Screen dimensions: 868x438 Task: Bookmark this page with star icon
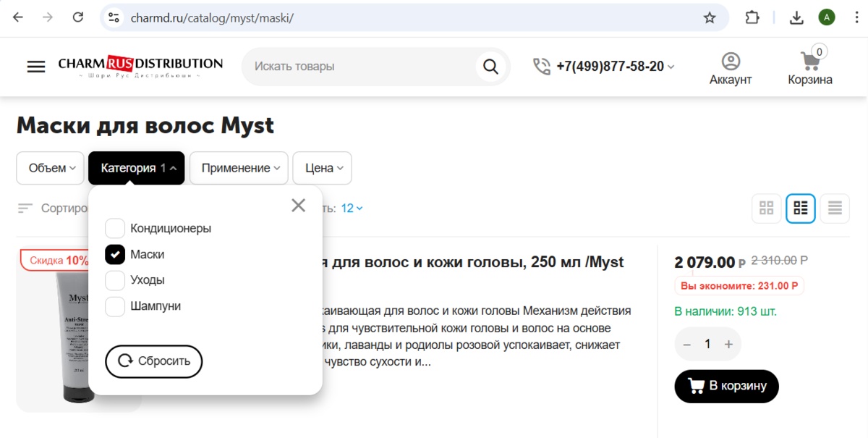coord(710,17)
